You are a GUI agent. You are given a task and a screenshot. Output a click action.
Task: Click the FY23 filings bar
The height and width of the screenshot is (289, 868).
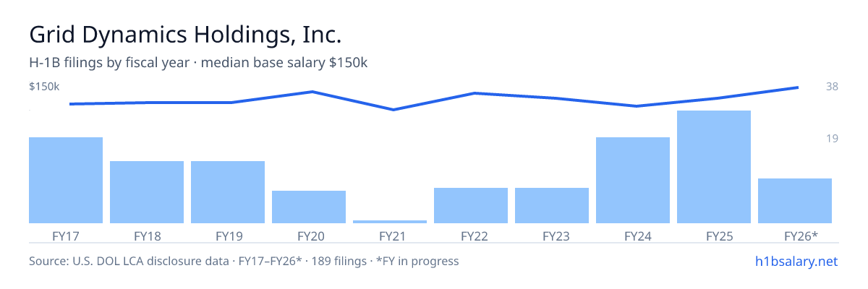pos(552,205)
